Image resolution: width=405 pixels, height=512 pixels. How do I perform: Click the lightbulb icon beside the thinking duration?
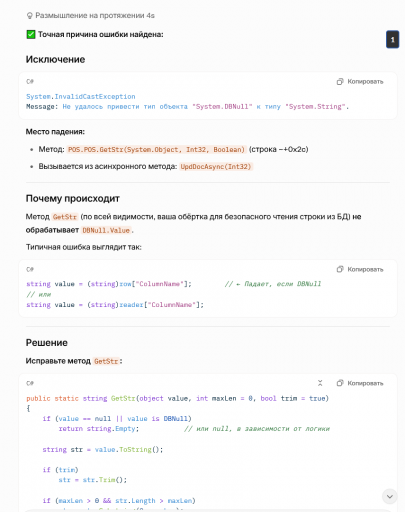pos(30,16)
